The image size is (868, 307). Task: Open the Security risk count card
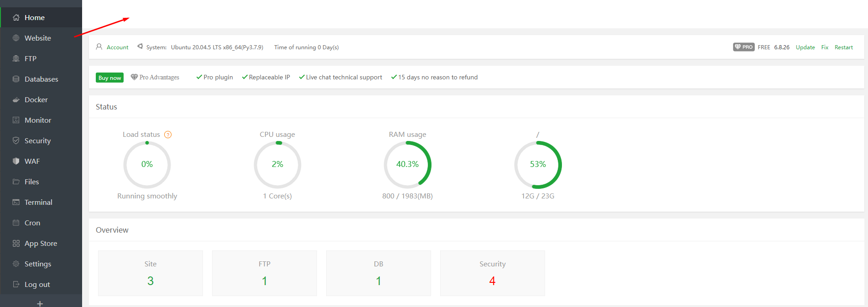[x=493, y=273]
